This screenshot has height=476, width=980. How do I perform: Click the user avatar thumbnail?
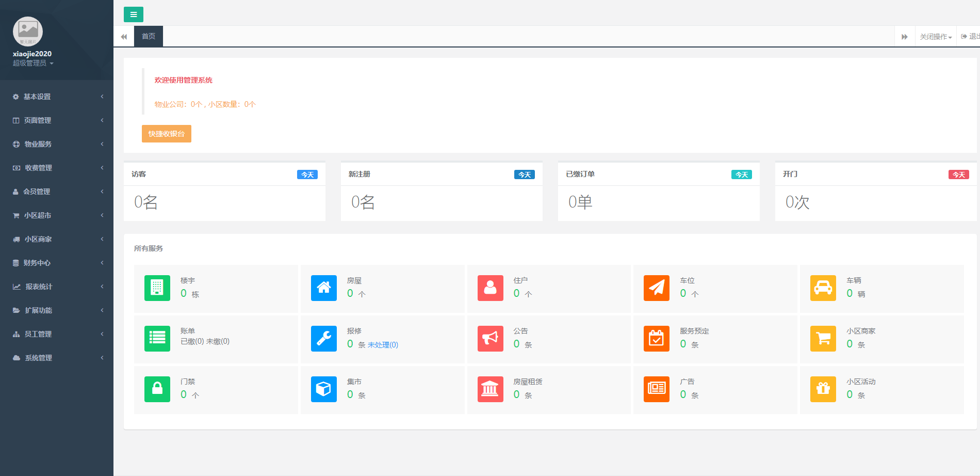(28, 31)
